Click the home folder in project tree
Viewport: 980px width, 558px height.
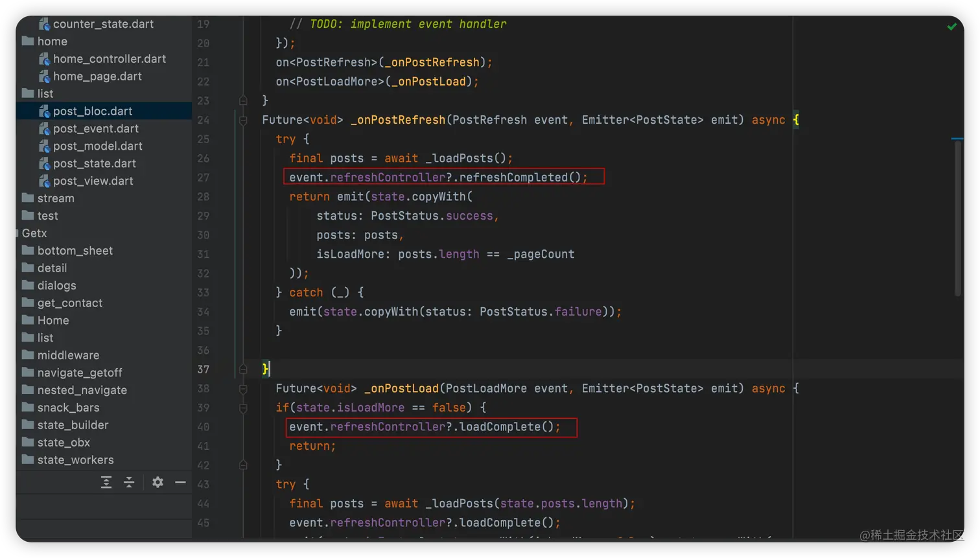(x=45, y=41)
